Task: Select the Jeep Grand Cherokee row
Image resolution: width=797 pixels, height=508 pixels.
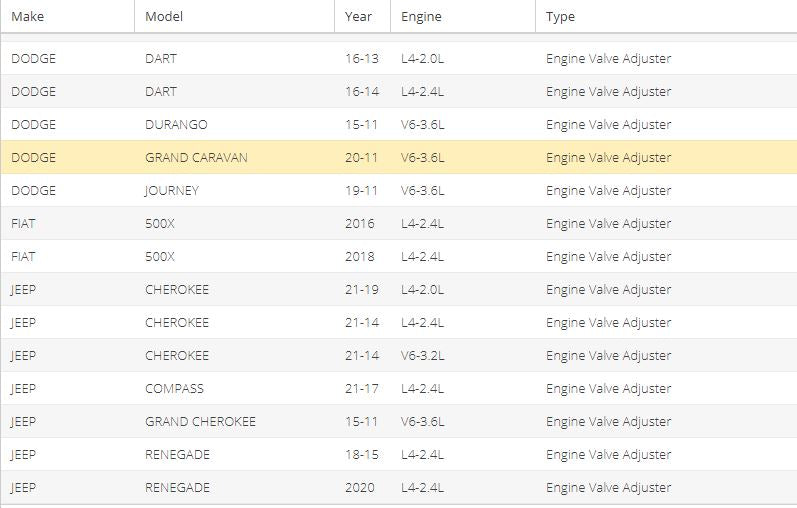Action: [398, 422]
